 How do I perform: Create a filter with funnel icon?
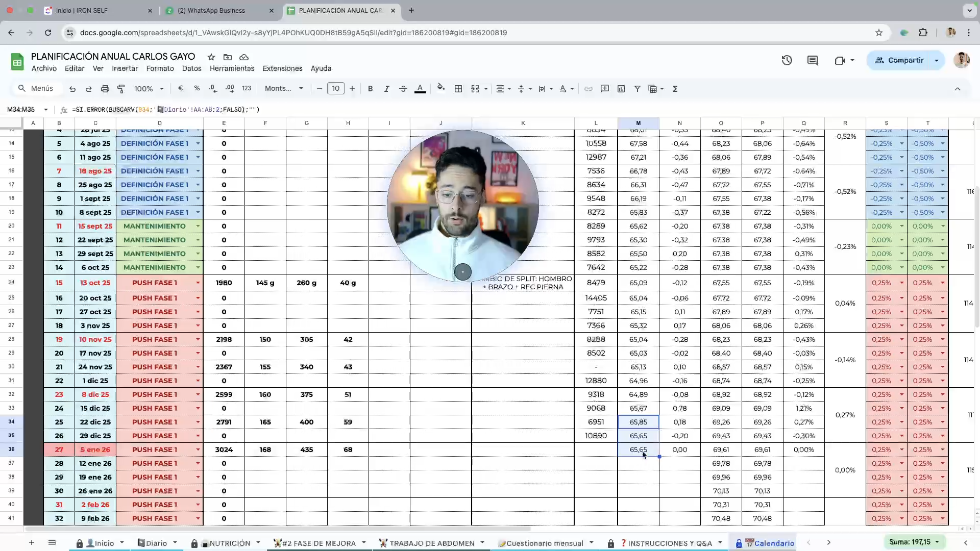tap(638, 89)
